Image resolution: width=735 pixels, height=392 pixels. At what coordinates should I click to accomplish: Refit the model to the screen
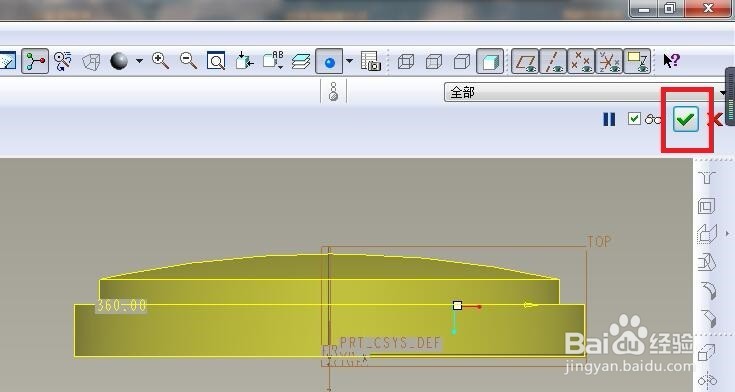[216, 61]
